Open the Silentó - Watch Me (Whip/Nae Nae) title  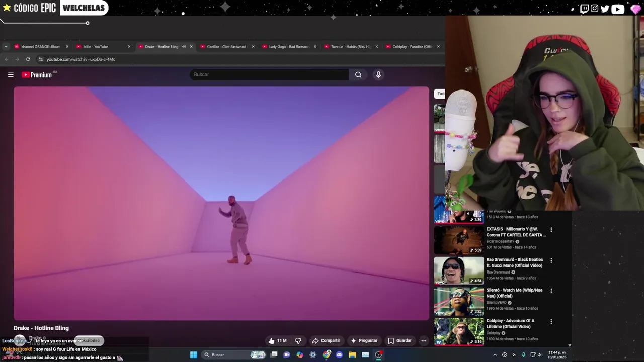point(514,293)
